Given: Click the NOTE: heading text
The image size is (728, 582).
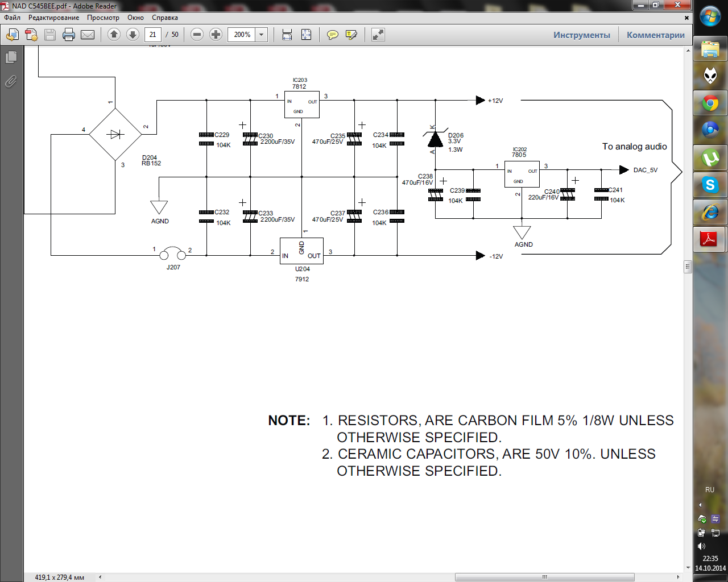Looking at the screenshot, I should coord(289,421).
